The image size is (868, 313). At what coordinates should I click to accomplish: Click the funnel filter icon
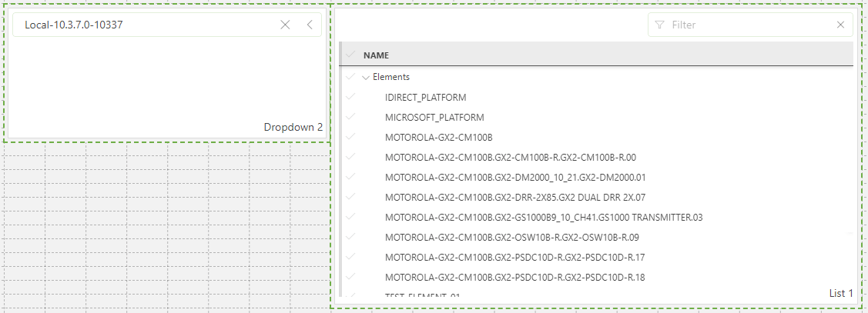(x=659, y=25)
